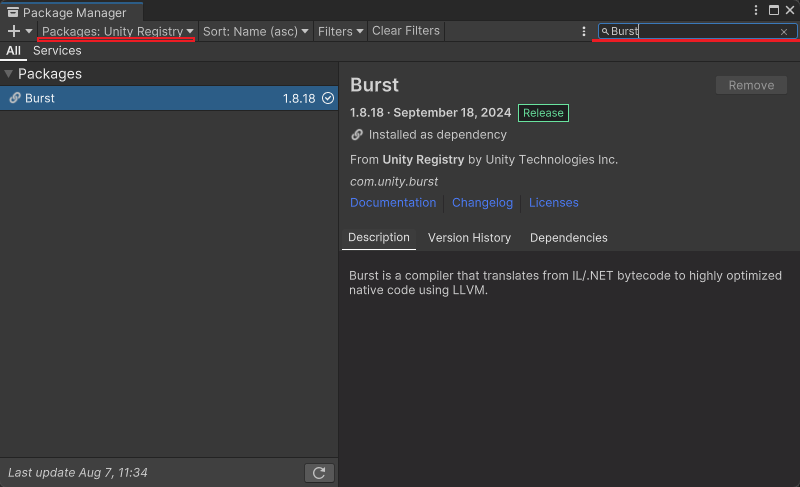Open the Licenses link
This screenshot has height=487, width=800.
[554, 202]
